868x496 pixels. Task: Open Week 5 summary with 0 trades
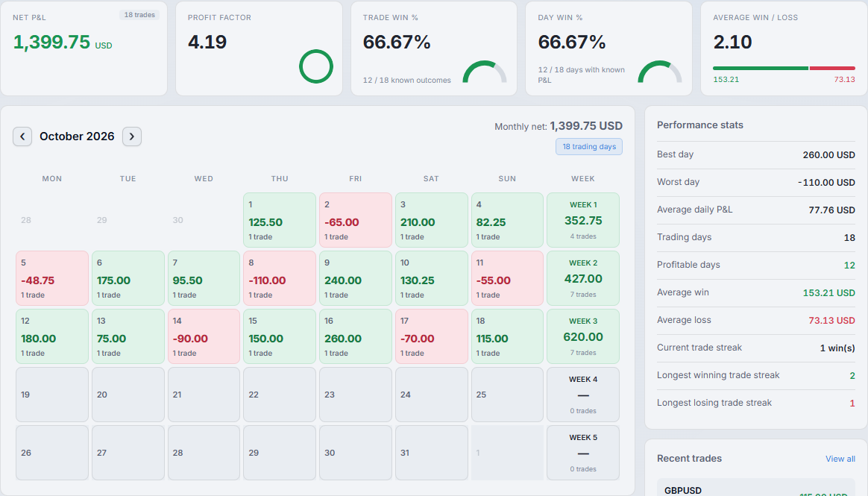(583, 452)
